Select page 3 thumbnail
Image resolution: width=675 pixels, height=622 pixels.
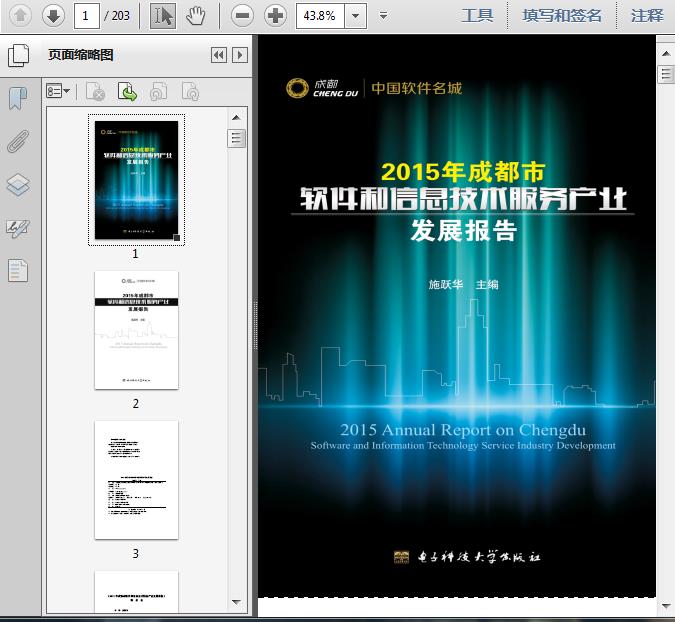(x=136, y=480)
